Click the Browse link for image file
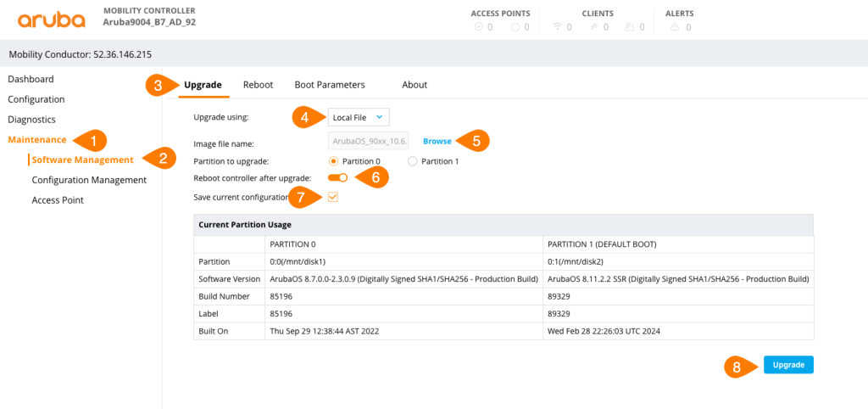Image resolution: width=868 pixels, height=409 pixels. 437,141
